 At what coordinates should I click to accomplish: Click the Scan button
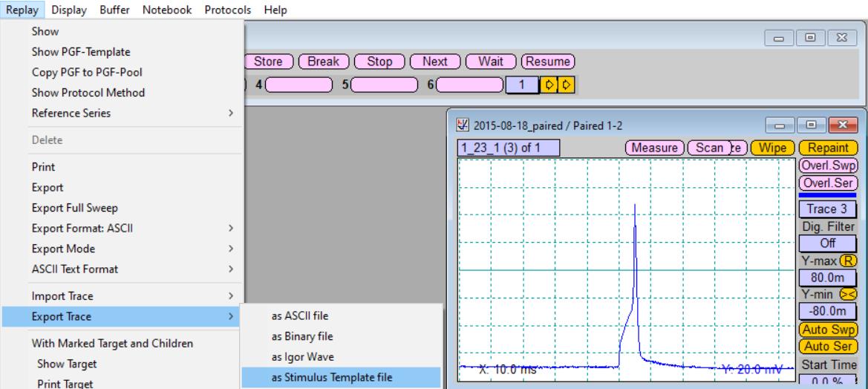click(710, 148)
